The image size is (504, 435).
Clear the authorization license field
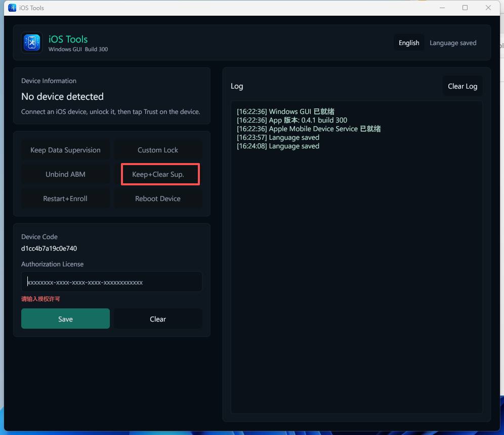point(158,319)
